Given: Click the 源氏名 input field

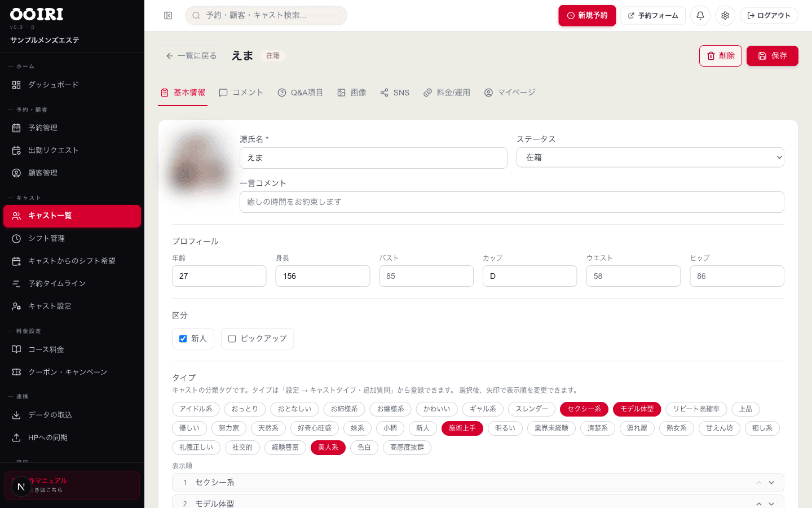Looking at the screenshot, I should (373, 158).
